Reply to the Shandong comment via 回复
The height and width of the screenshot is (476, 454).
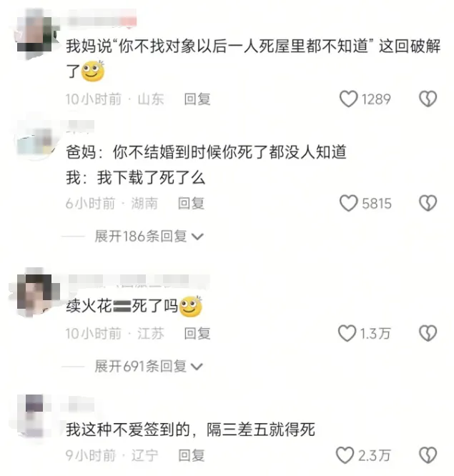(x=197, y=99)
